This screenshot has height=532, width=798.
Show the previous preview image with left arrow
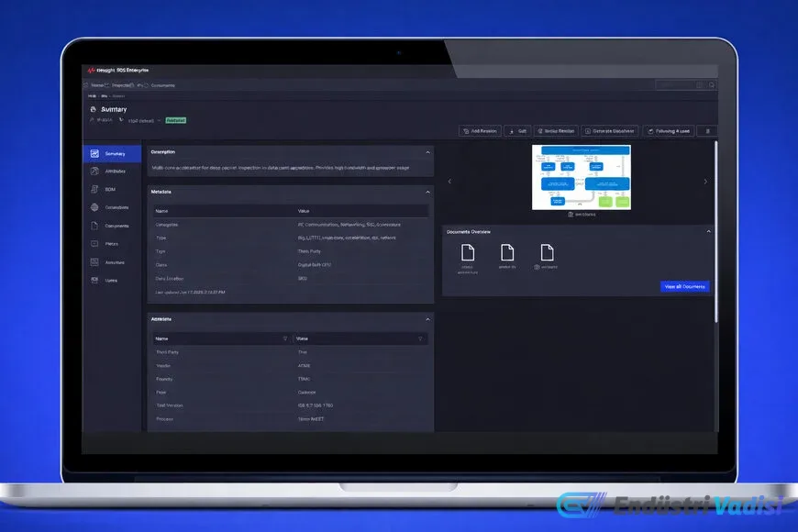pyautogui.click(x=449, y=182)
